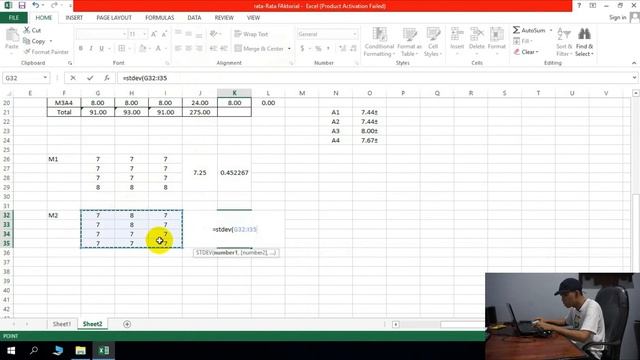This screenshot has height=360, width=640.
Task: Click the taskbar Search magnifier icon
Action: coord(34,351)
